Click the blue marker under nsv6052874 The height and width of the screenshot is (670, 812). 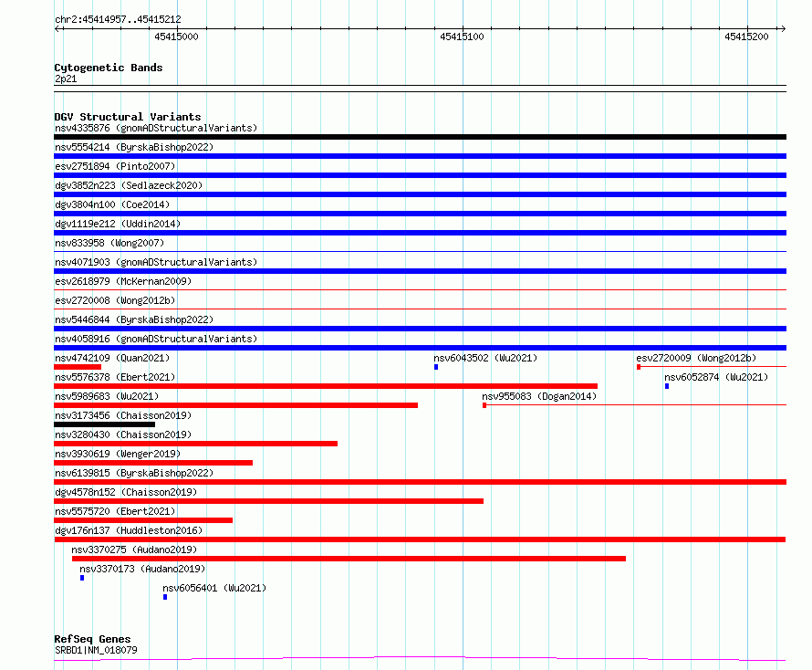(667, 386)
